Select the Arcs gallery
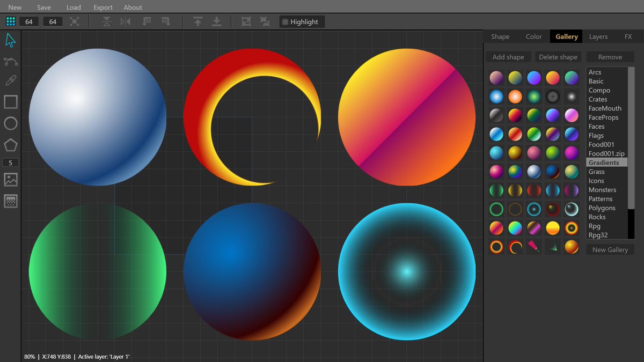Viewport: 644px width, 362px height. (x=606, y=72)
